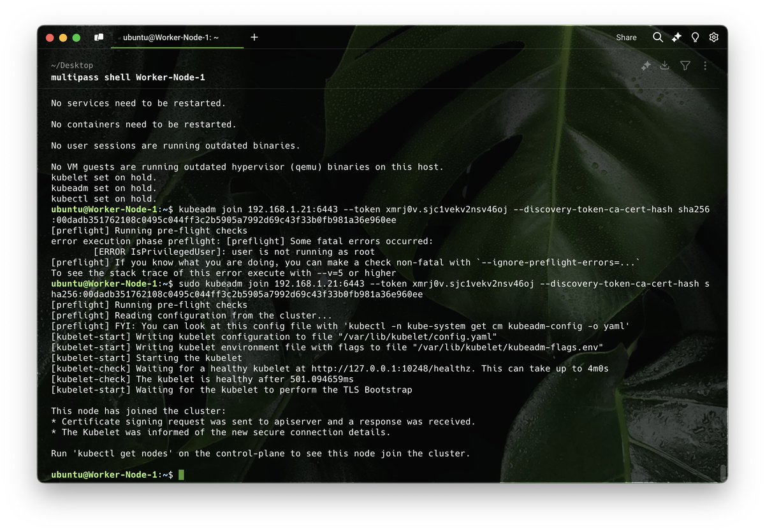Screen dimensions: 765x532
Task: Open a new terminal tab with plus
Action: pos(254,38)
